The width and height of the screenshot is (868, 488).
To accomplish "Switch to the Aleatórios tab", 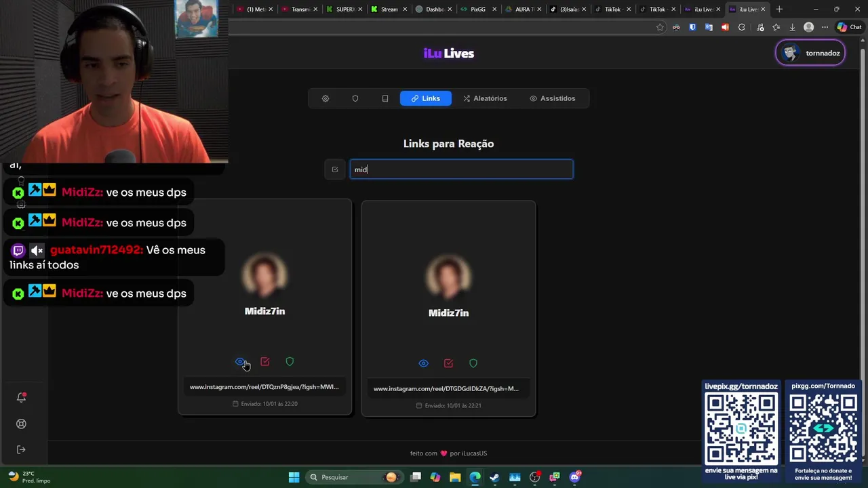I will pyautogui.click(x=485, y=98).
